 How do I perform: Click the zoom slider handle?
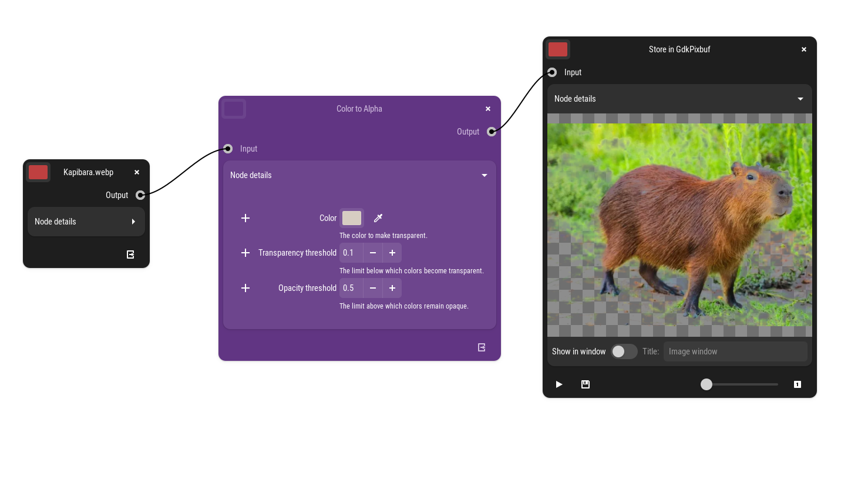click(x=706, y=384)
